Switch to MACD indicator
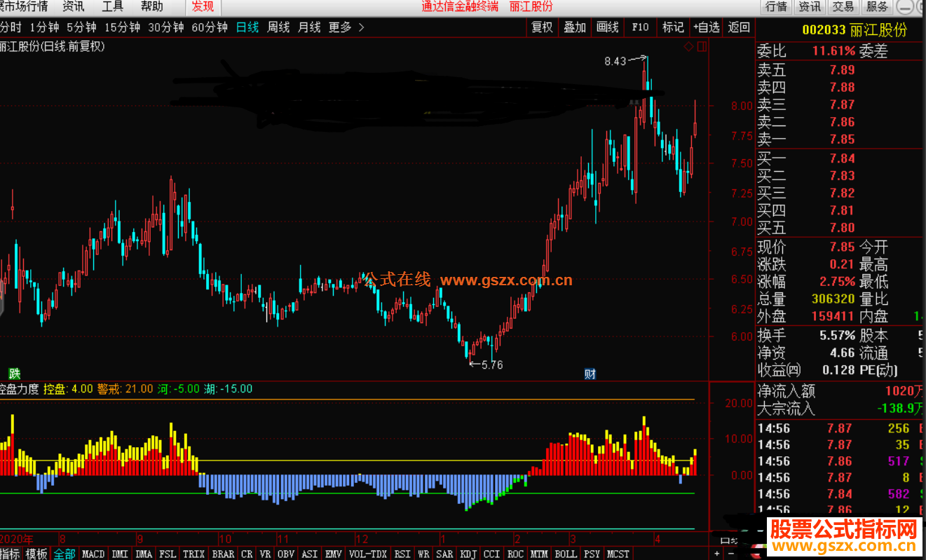This screenshot has height=560, width=926. (x=93, y=554)
